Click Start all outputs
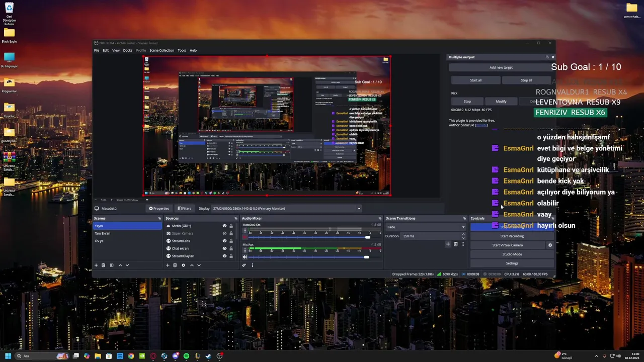Image resolution: width=644 pixels, height=362 pixels. pos(475,80)
